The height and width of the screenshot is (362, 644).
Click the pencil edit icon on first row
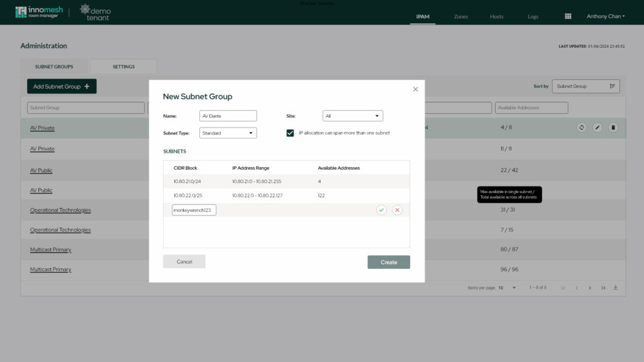coord(597,128)
